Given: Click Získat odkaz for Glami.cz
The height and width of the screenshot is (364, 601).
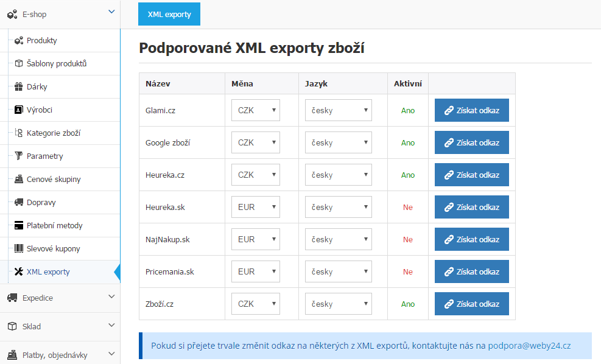Looking at the screenshot, I should coord(472,110).
